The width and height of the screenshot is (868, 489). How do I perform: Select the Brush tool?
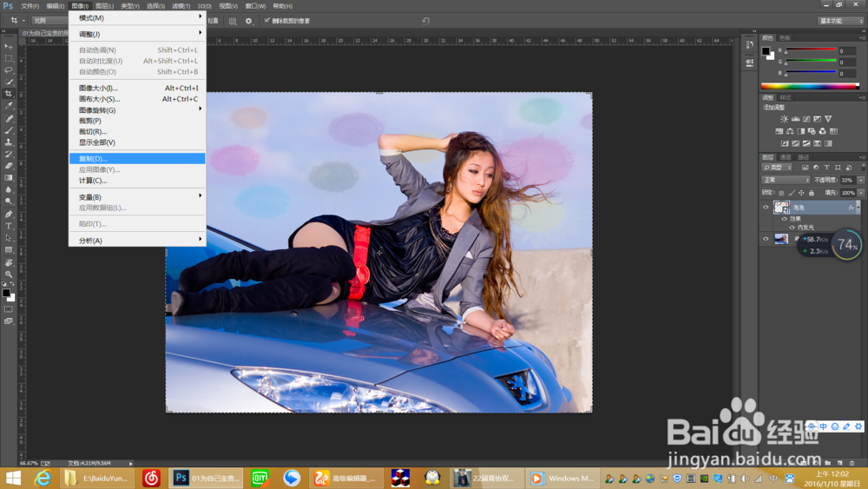pos(9,130)
